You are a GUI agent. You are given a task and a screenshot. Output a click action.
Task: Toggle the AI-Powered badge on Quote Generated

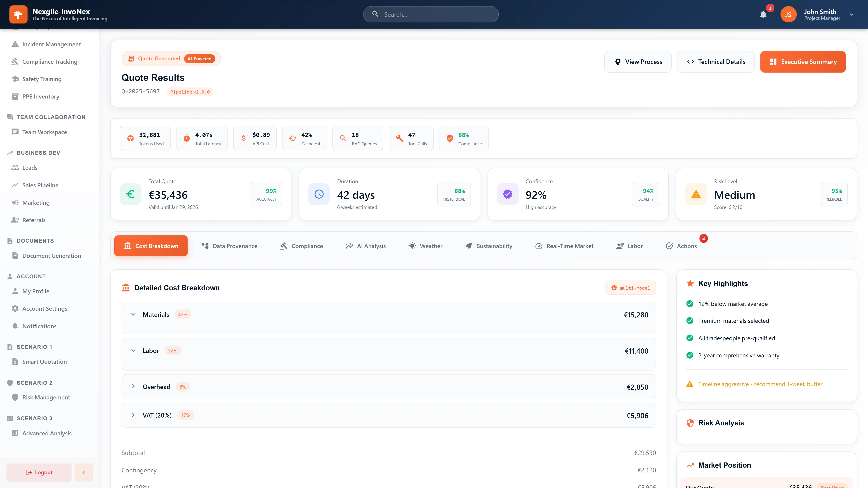[x=200, y=58]
